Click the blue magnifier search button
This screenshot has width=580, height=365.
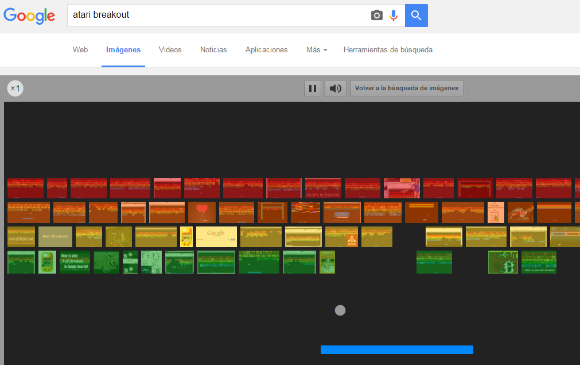pyautogui.click(x=416, y=16)
